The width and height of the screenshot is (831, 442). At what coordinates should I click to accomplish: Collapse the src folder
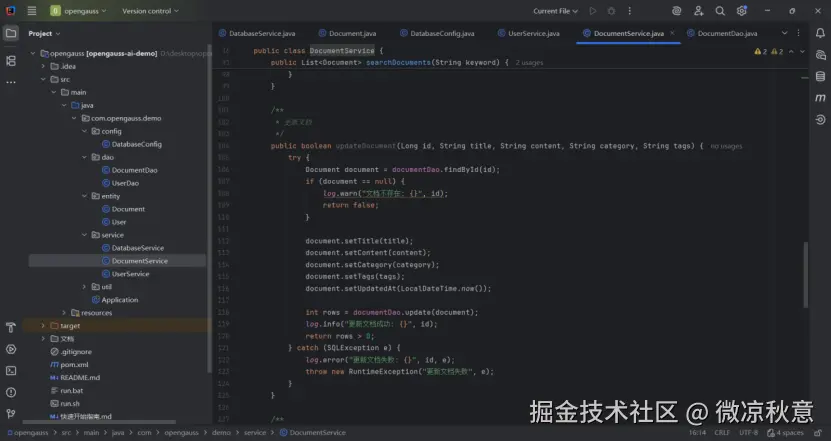click(43, 79)
